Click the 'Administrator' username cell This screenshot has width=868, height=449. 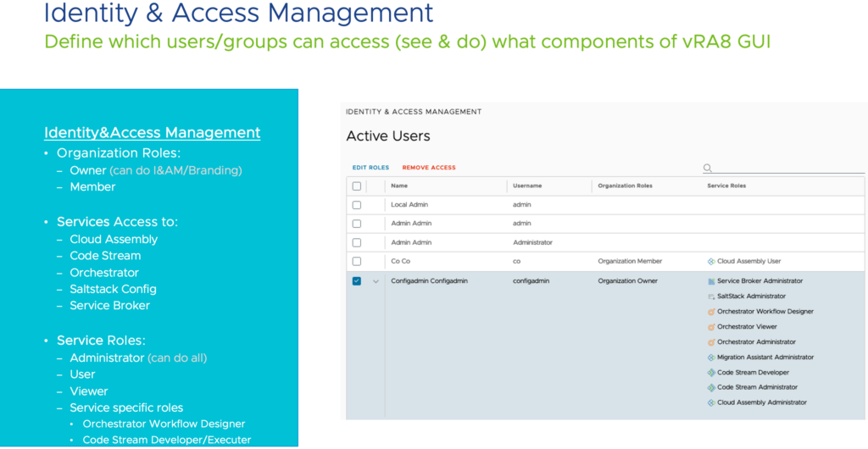(x=532, y=242)
